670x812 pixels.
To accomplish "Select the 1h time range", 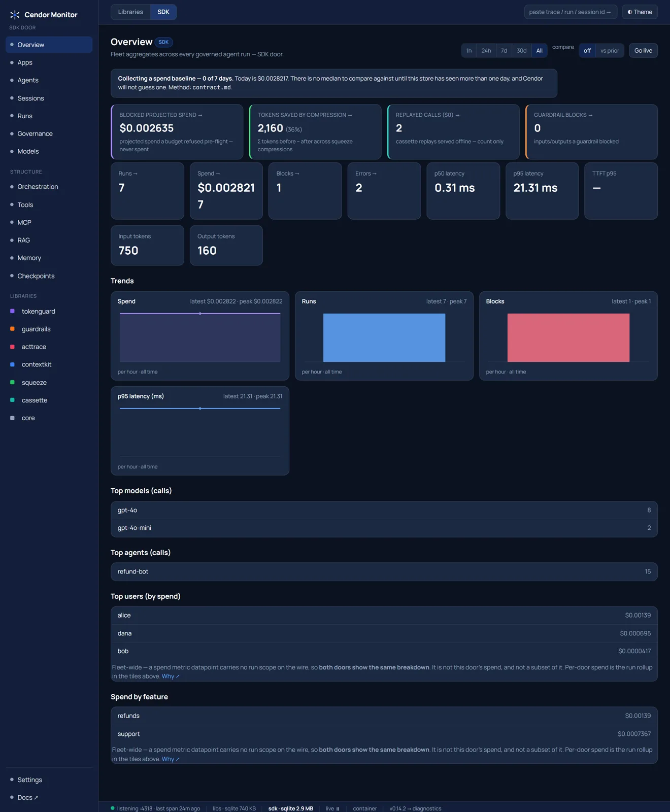I will 469,51.
